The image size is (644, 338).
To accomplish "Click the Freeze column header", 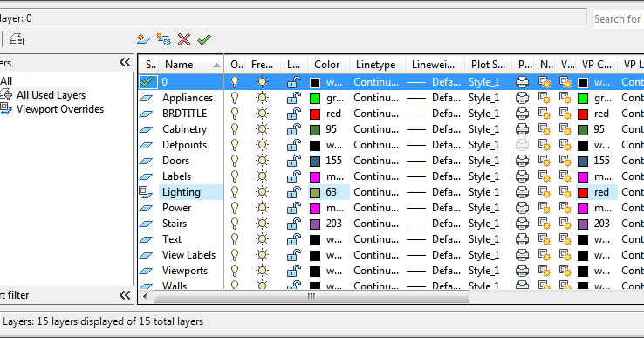I will coord(263,65).
